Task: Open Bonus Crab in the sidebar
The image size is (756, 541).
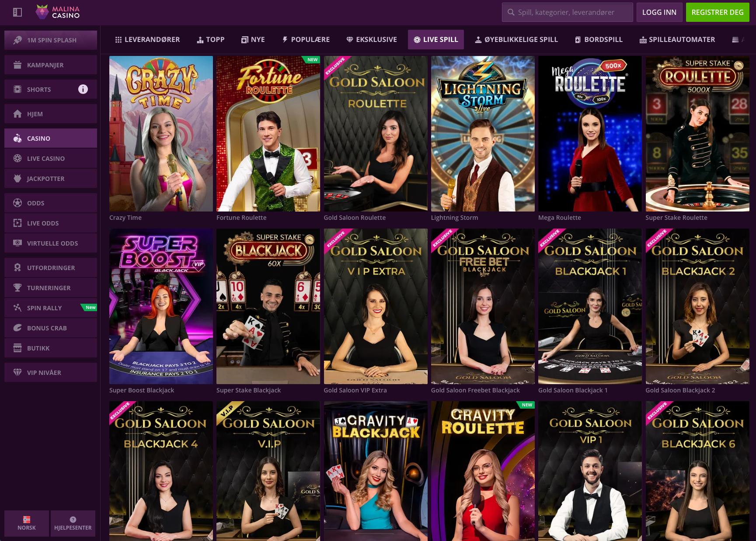Action: (51, 328)
